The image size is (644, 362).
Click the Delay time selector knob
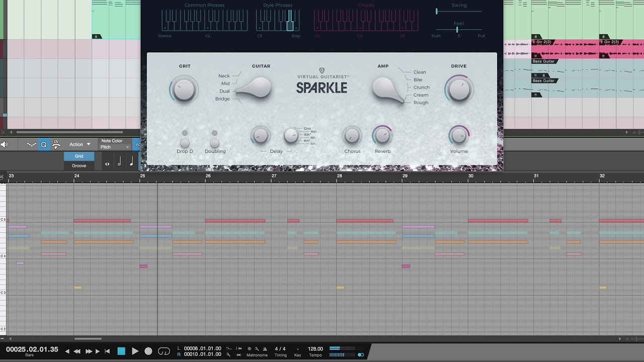[x=291, y=135]
